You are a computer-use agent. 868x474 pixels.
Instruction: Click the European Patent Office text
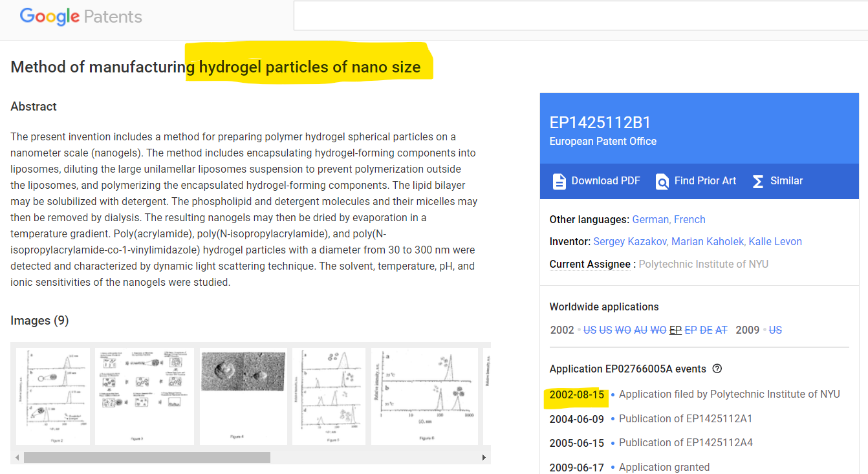[x=603, y=141]
